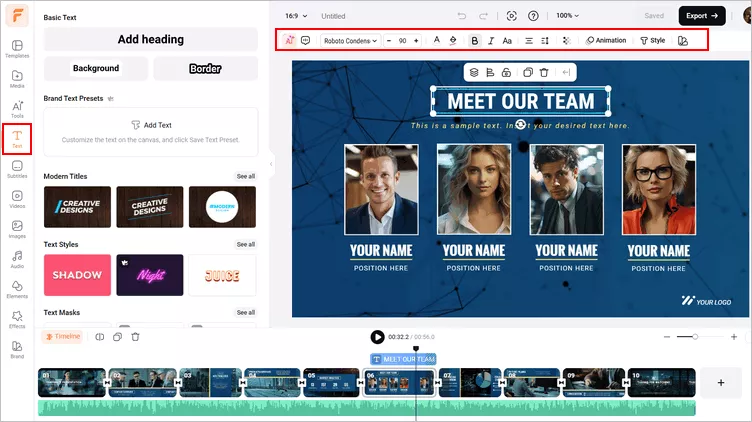This screenshot has width=752, height=422.
Task: Click Add Text brand preset
Action: [151, 125]
